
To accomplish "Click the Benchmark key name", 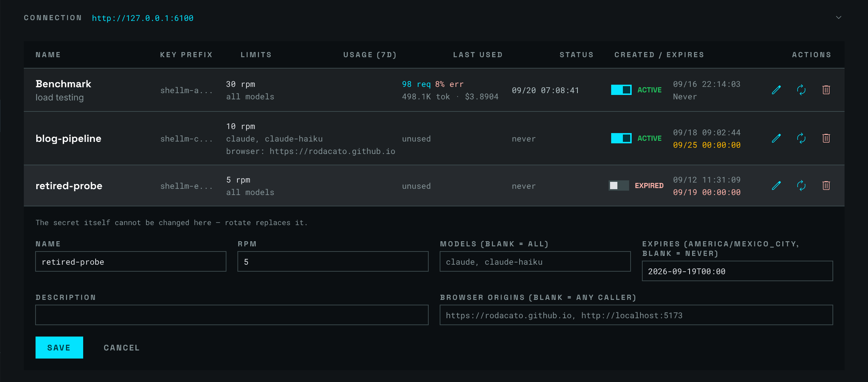I will point(63,84).
